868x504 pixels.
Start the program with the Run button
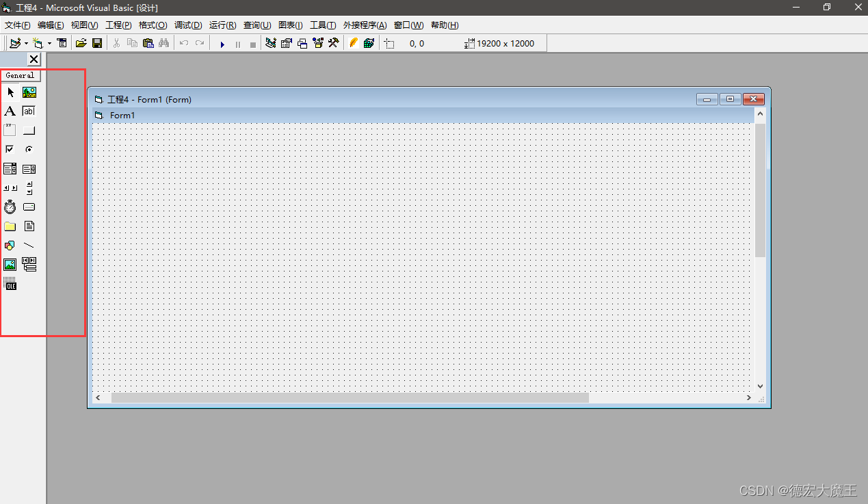point(222,44)
